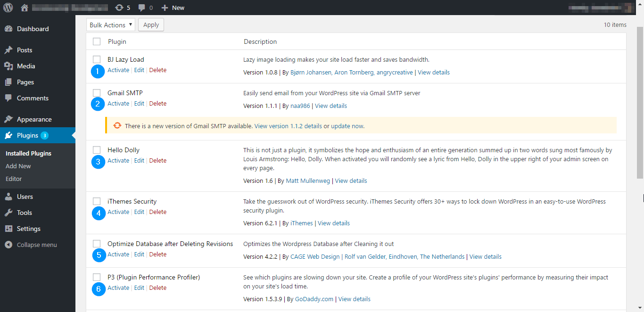This screenshot has width=644, height=312.
Task: Click the Pages icon in sidebar
Action: click(x=8, y=82)
